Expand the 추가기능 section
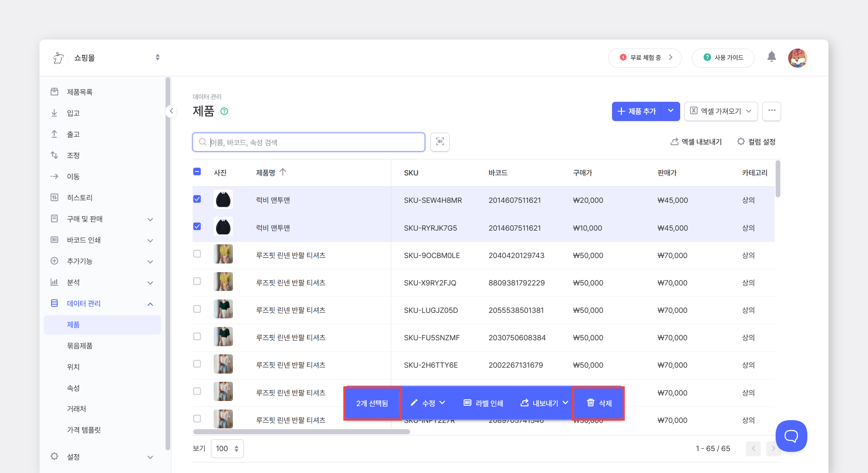 (103, 261)
